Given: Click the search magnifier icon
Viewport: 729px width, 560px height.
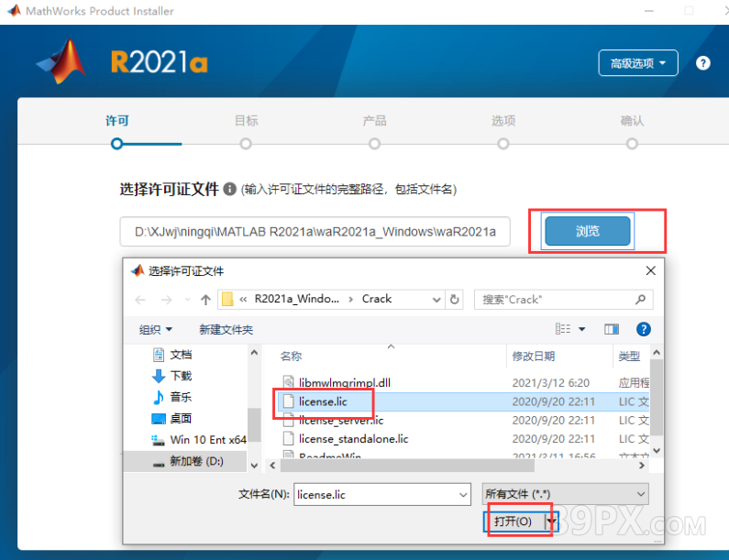Looking at the screenshot, I should pyautogui.click(x=641, y=300).
